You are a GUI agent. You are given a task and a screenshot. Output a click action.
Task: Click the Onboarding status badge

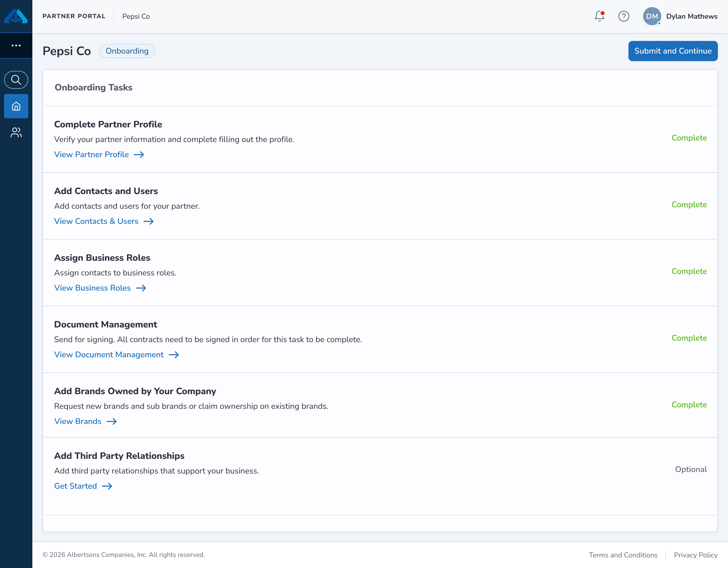coord(127,51)
